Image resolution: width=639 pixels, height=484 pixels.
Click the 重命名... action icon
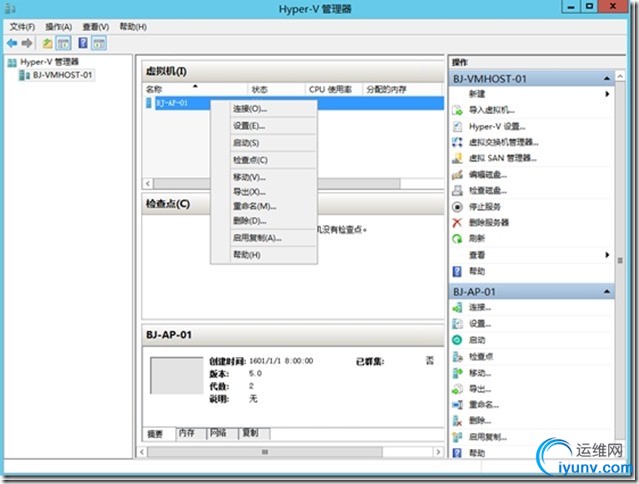click(457, 405)
